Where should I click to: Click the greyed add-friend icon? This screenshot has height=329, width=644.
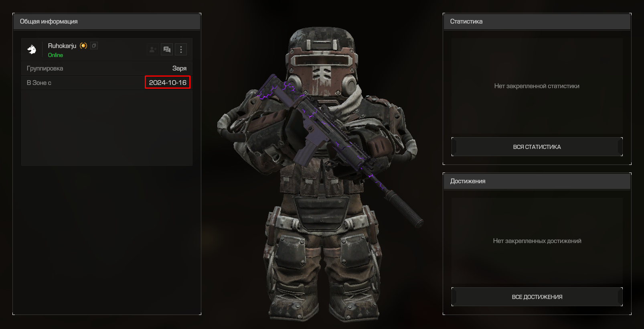pyautogui.click(x=153, y=49)
